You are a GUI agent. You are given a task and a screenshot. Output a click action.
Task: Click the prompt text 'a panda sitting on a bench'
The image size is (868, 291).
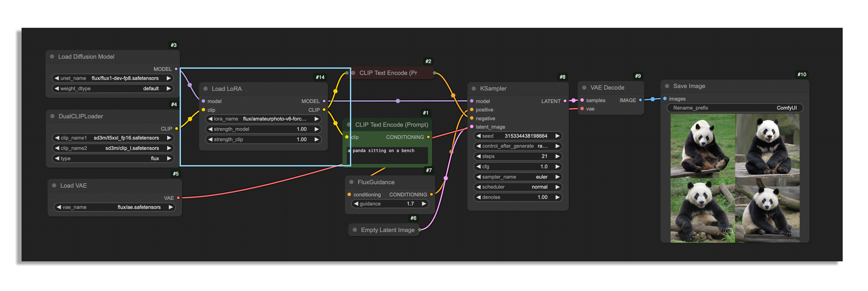[x=381, y=150]
